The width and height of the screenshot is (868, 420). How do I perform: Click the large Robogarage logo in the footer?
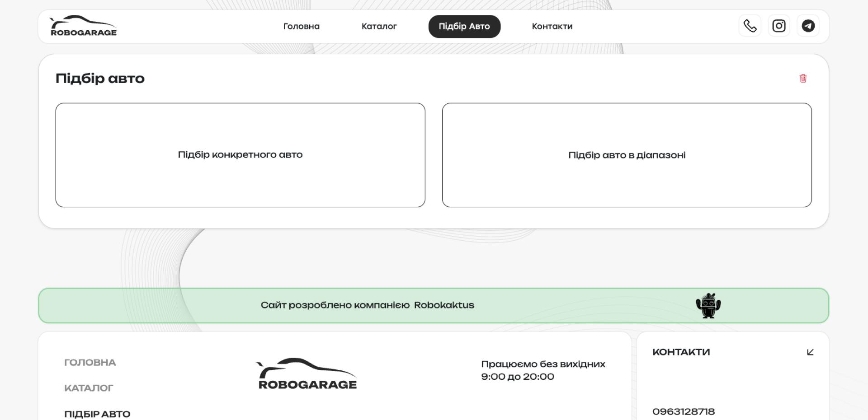pos(307,374)
